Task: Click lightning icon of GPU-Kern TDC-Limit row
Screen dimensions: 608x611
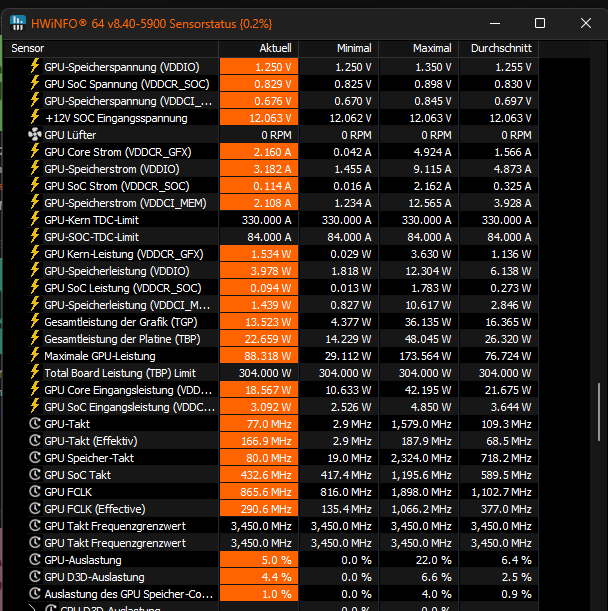Action: (x=35, y=219)
